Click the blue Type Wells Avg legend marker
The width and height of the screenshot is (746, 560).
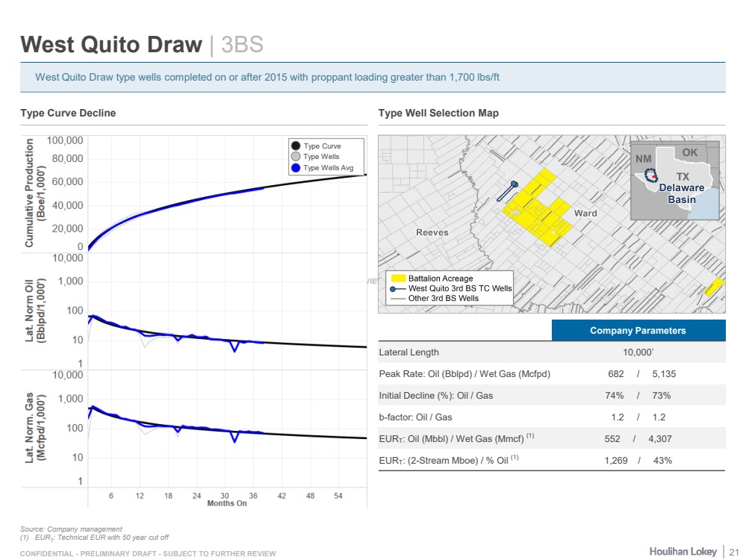(296, 168)
